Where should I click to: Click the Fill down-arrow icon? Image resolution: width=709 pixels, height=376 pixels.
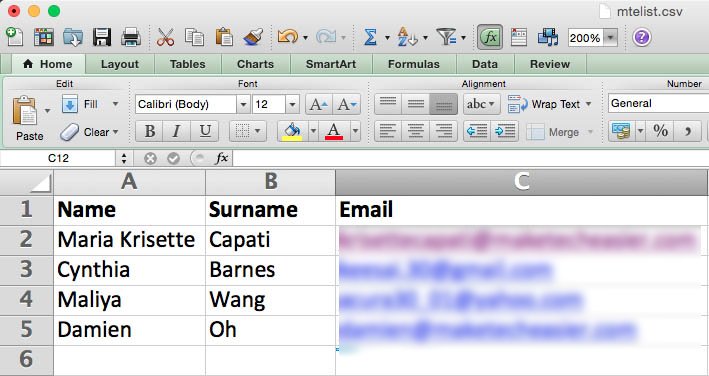tap(70, 104)
